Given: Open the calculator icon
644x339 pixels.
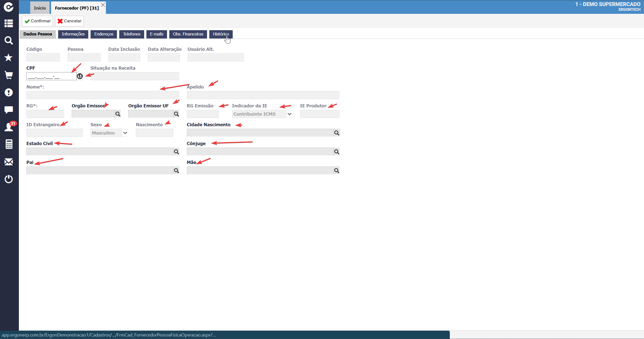Looking at the screenshot, I should (x=9, y=144).
